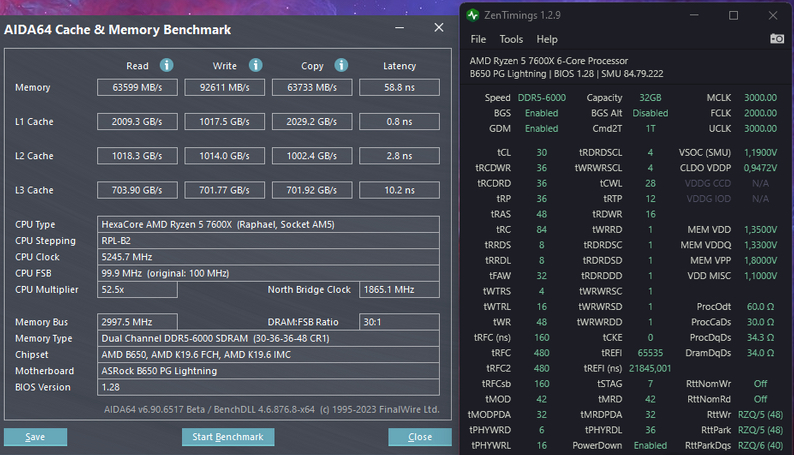Click the DDR5-6000 Speed value in ZenTimings

[541, 98]
